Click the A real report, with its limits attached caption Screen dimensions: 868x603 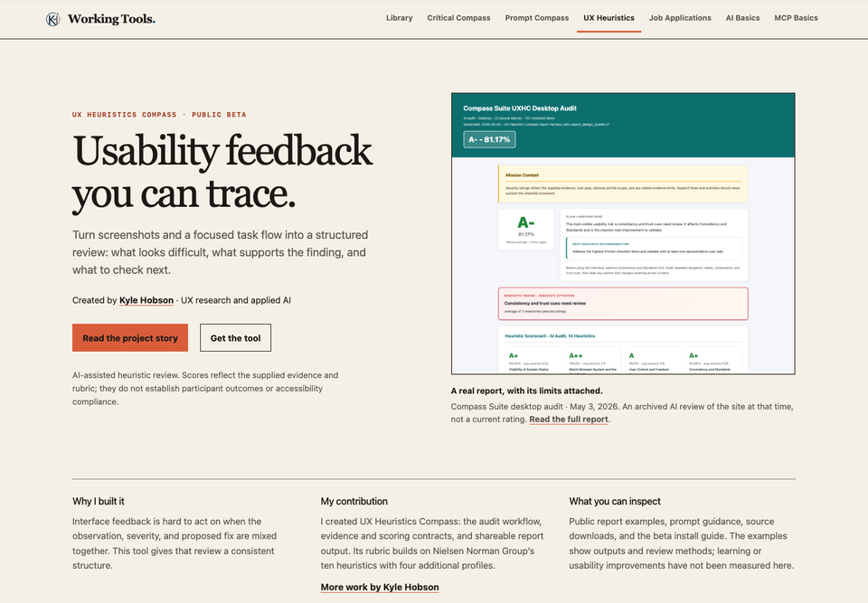(526, 391)
